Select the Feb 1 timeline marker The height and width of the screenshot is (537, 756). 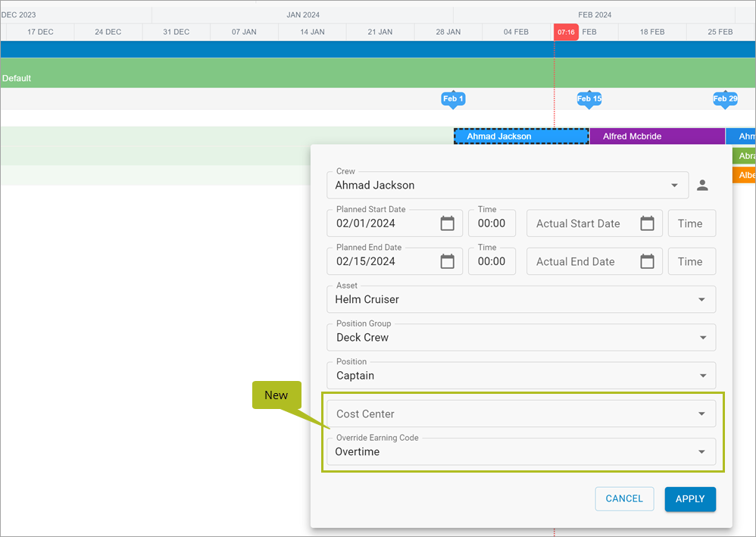tap(453, 98)
